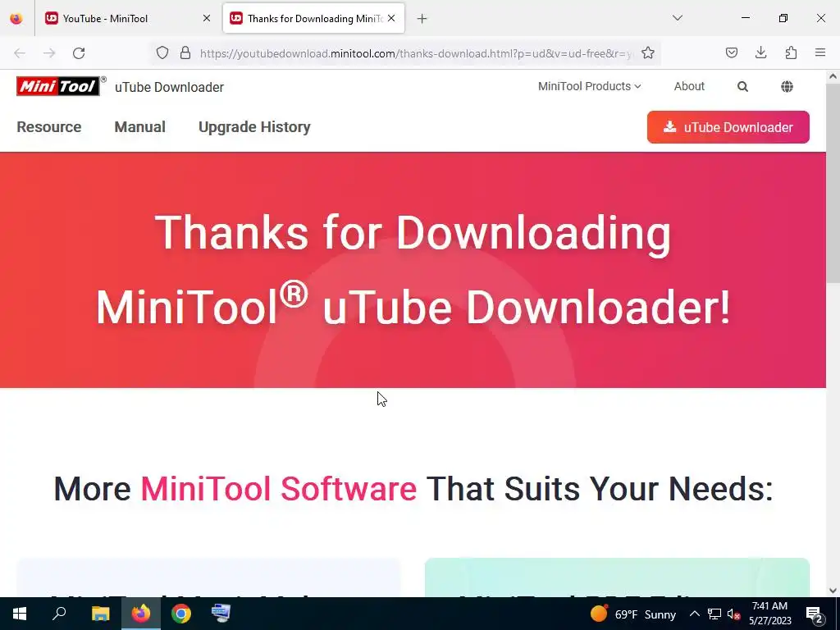Click the network status tray icon
The height and width of the screenshot is (630, 840).
coord(714,614)
